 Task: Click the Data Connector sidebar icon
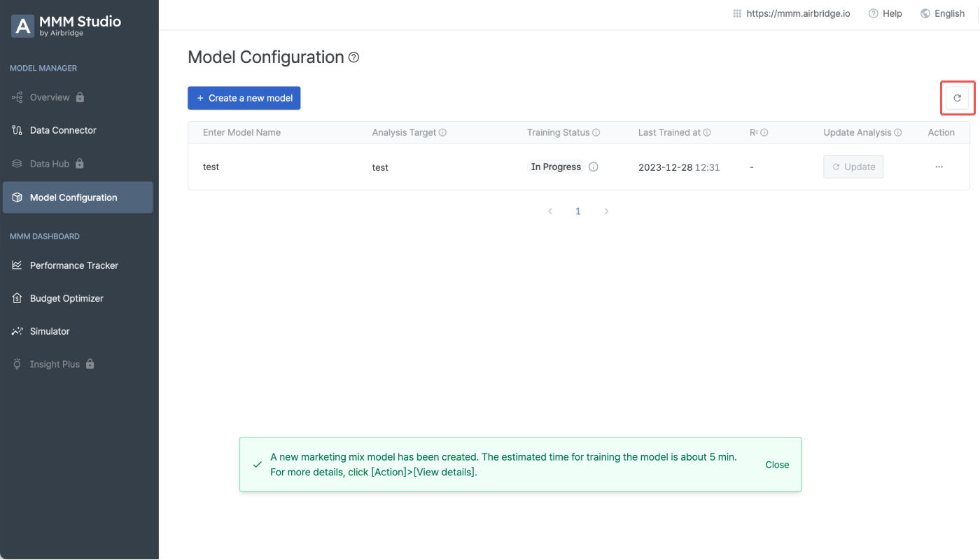click(17, 130)
